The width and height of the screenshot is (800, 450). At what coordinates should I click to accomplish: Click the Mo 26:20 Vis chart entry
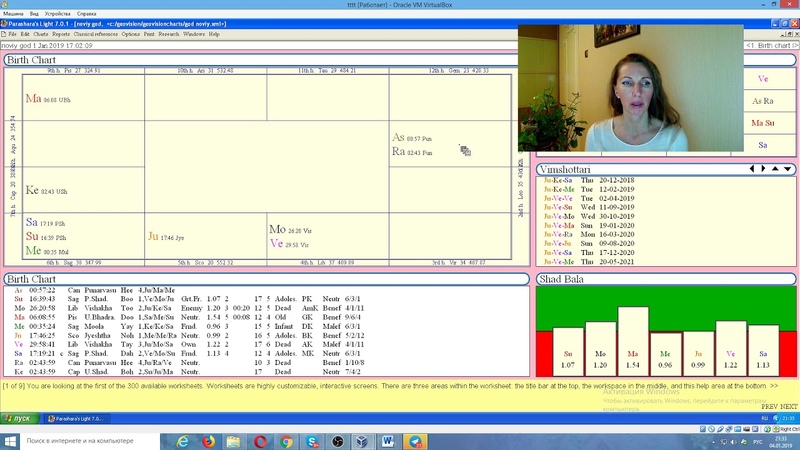[290, 230]
